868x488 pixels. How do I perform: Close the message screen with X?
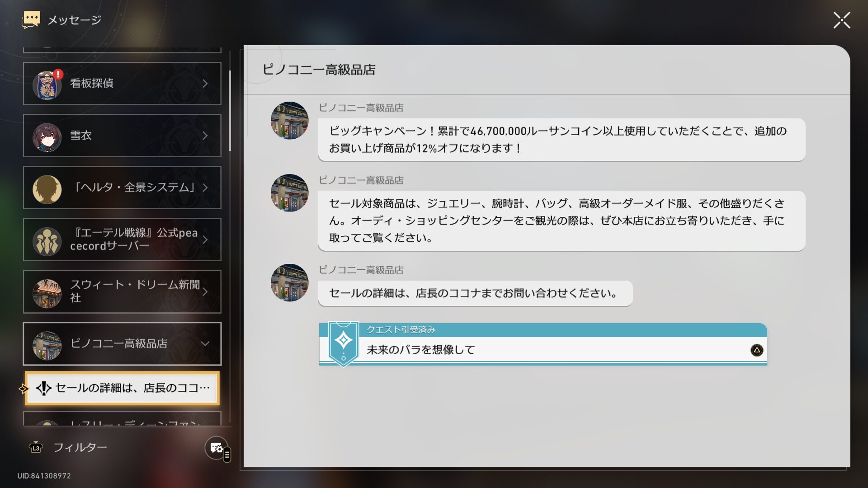pos(841,20)
